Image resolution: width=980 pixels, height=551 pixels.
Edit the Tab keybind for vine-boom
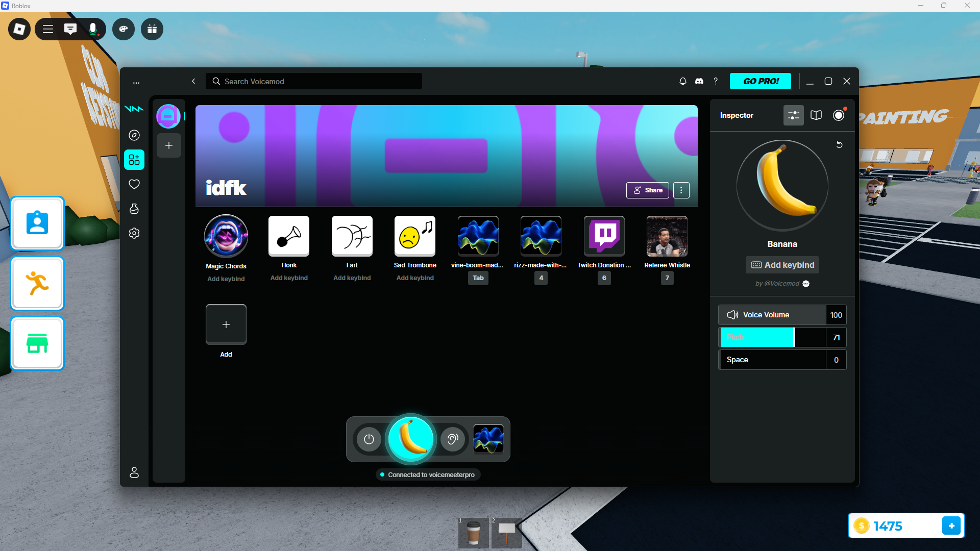pyautogui.click(x=478, y=278)
